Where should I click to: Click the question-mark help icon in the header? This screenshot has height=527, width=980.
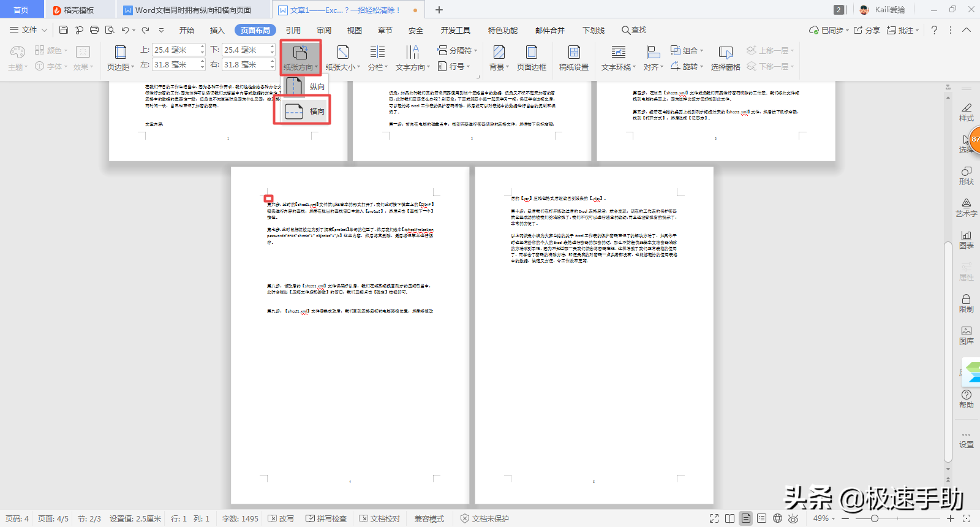[x=934, y=30]
